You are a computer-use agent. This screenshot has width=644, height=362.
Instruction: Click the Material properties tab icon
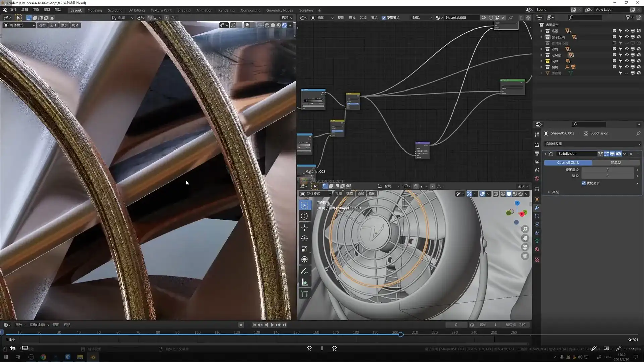(537, 249)
